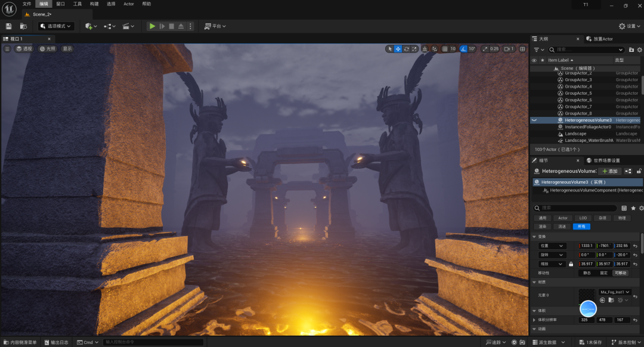The height and width of the screenshot is (347, 644).
Task: Click the Details panel search field
Action: click(575, 208)
